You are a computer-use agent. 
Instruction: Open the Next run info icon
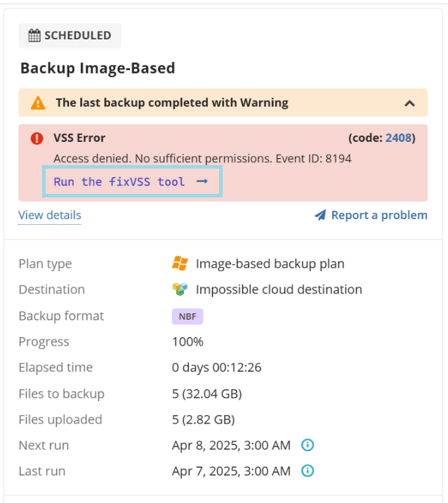308,445
